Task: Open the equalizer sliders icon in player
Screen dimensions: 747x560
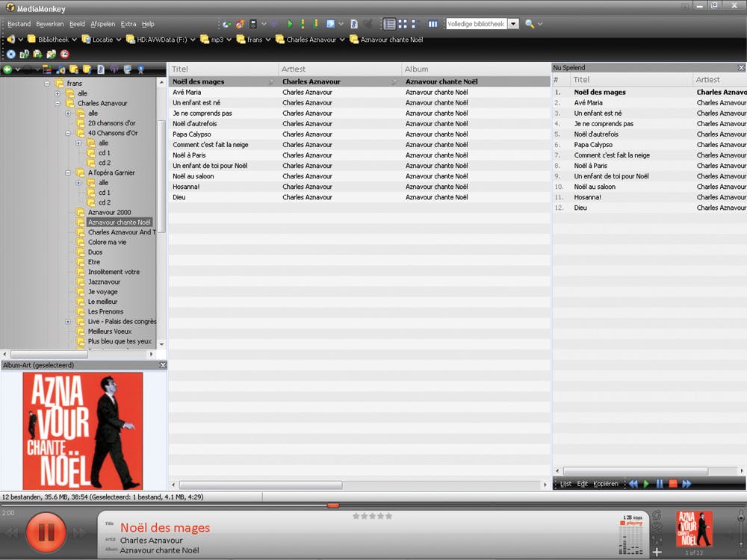Action: coord(657,540)
